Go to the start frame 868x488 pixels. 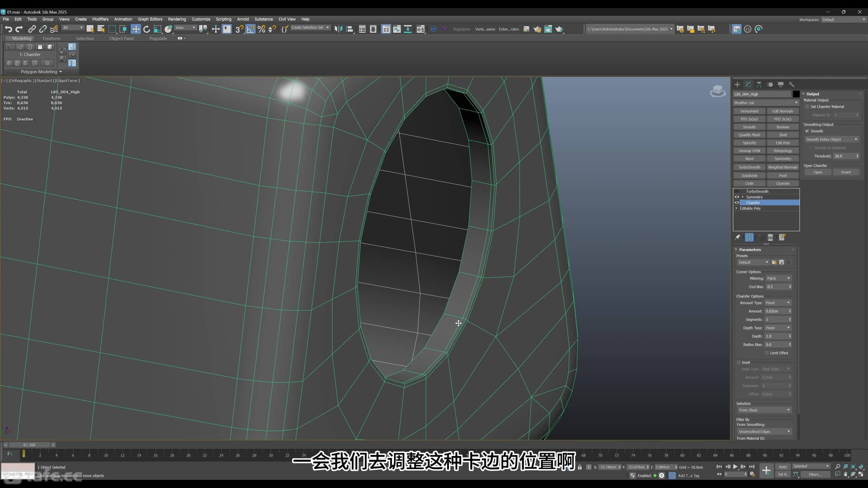point(719,467)
